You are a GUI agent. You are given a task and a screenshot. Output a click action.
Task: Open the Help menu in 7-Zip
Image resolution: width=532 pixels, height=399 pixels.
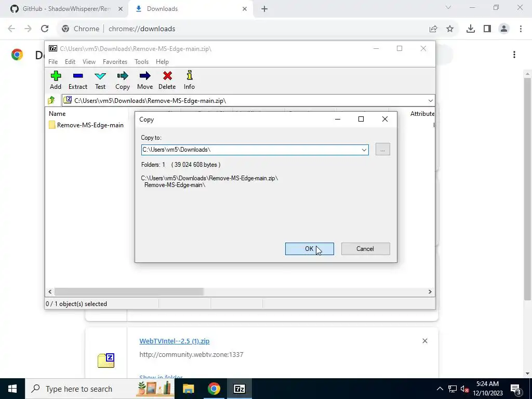(x=162, y=62)
